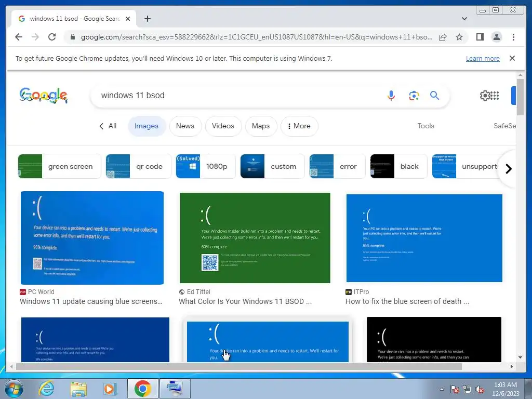Open the Ed Tittel green screen image

[255, 238]
